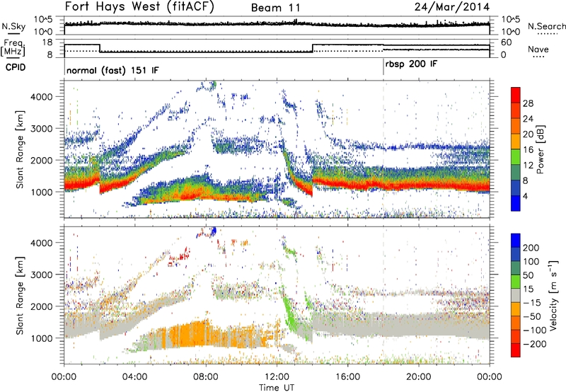566x392 pixels.
Task: Click the 'Time UT' axis label
Action: click(x=277, y=388)
